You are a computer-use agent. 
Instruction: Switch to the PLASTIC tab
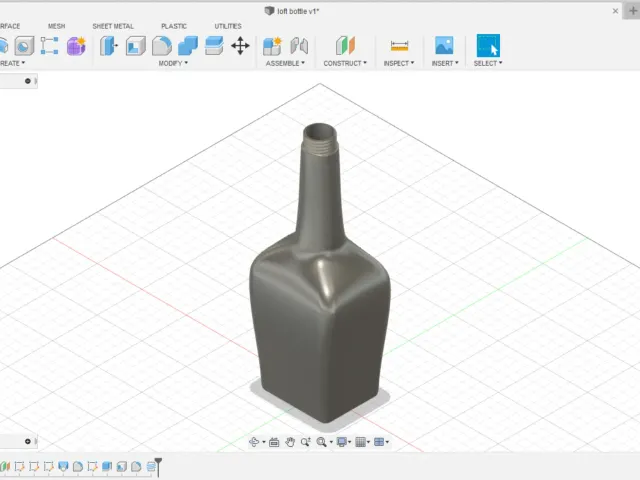(x=174, y=26)
